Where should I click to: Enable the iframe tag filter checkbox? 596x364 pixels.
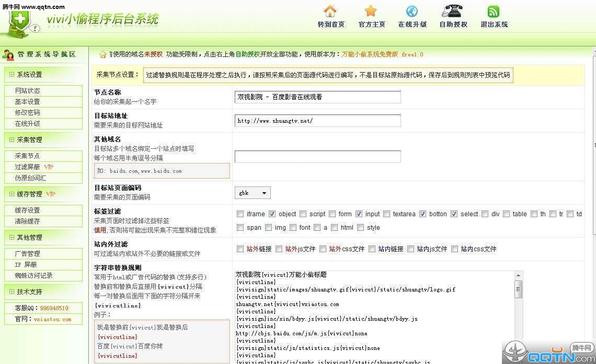[240, 214]
